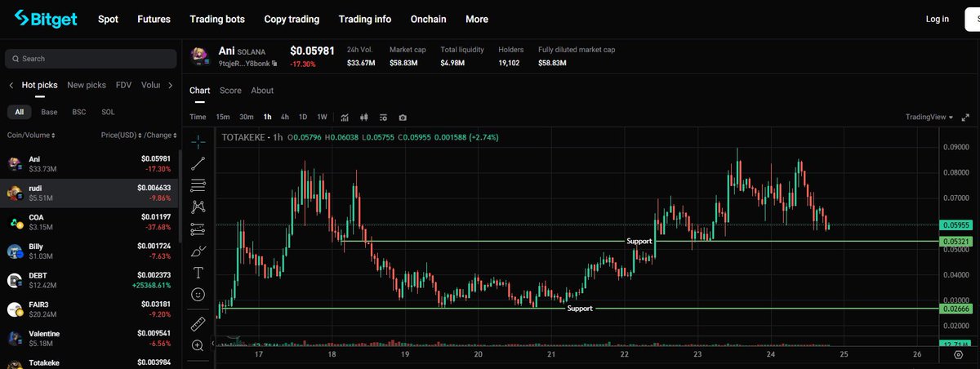This screenshot has width=980, height=369.
Task: Select the Text annotation tool
Action: coord(198,273)
